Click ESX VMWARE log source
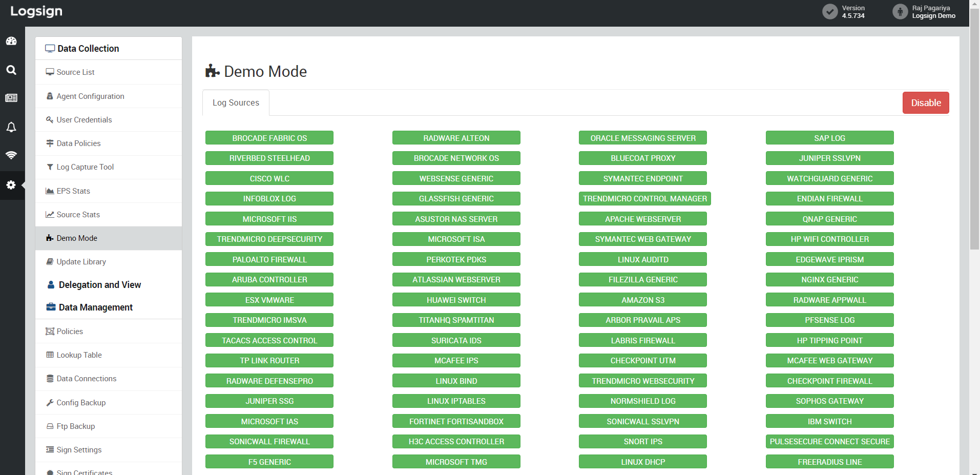Viewport: 980px width, 475px height. pos(269,300)
